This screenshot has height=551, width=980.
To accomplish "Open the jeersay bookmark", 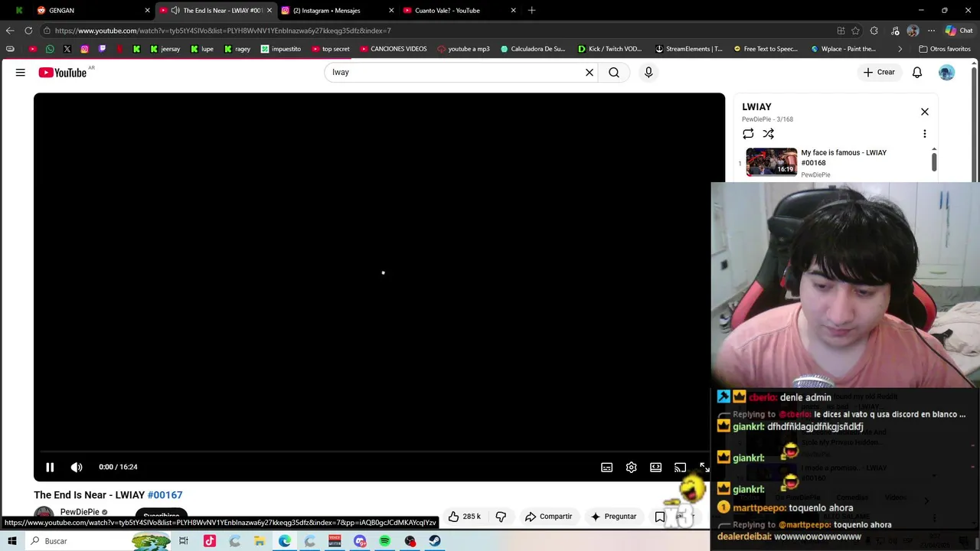I will (x=165, y=49).
